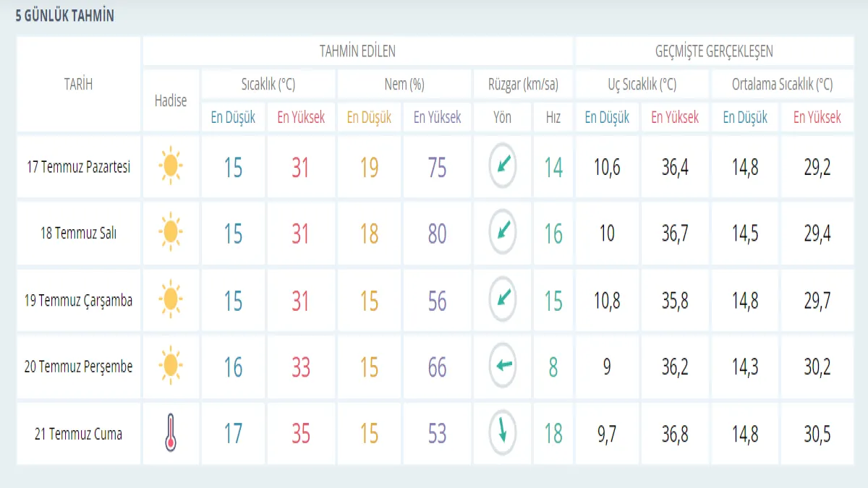Click the sun icon for 18 Temmuz Salı
Viewport: 868px width, 488px height.
170,233
